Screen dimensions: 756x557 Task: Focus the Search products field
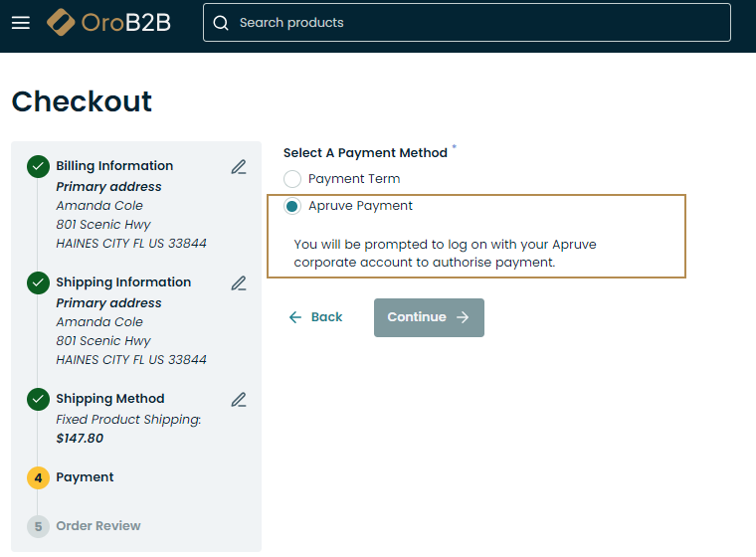[x=467, y=23]
